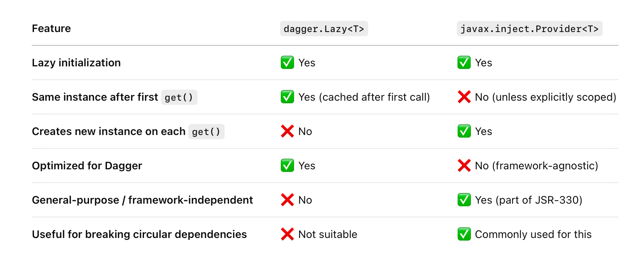Click red cross in General-purpose row under dagger.Lazy
The height and width of the screenshot is (270, 644).
[x=287, y=200]
